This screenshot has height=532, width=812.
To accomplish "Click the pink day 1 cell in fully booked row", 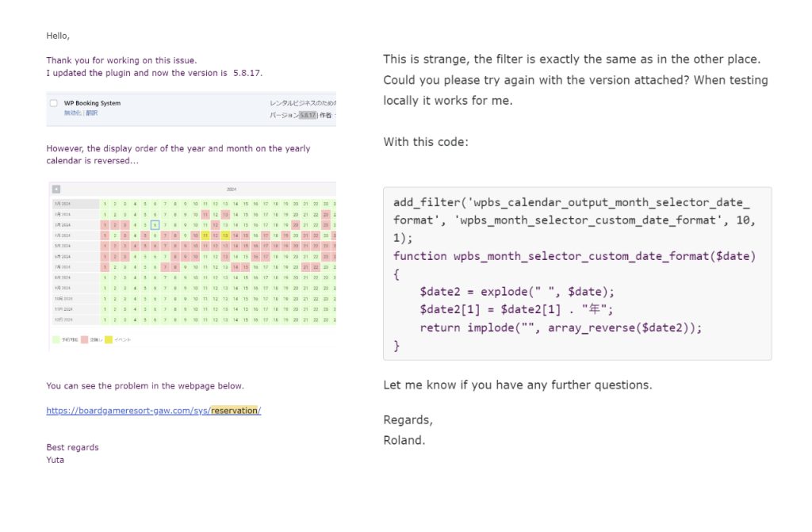I will 105,245.
